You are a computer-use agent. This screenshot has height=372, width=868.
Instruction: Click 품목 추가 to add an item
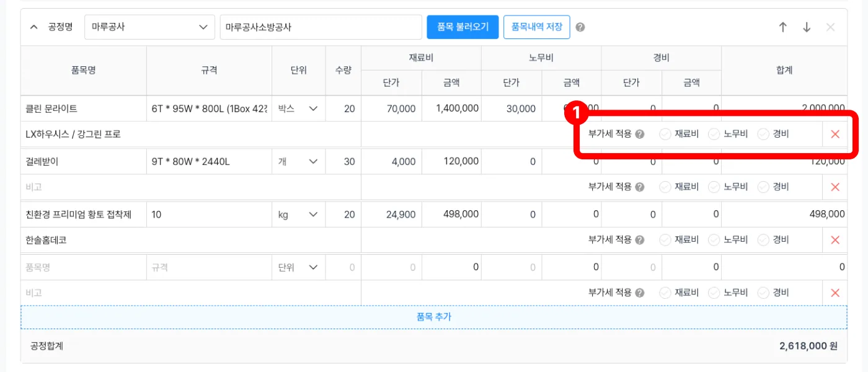coord(434,317)
